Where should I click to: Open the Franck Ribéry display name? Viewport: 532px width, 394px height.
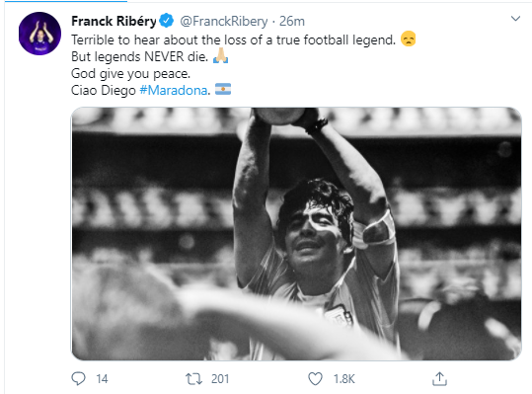tap(114, 21)
